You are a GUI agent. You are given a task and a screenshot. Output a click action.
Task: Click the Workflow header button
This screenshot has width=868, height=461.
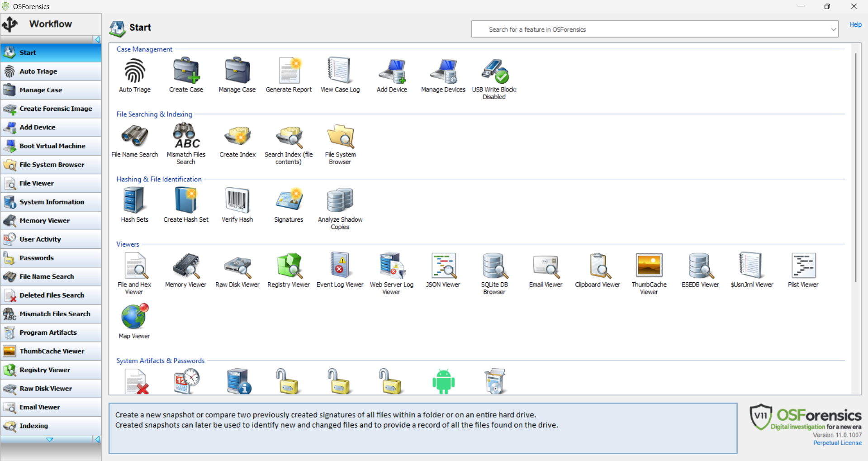pyautogui.click(x=51, y=24)
